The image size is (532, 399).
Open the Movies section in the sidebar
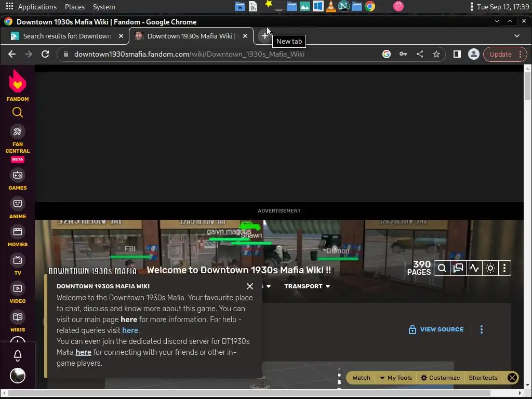[18, 236]
